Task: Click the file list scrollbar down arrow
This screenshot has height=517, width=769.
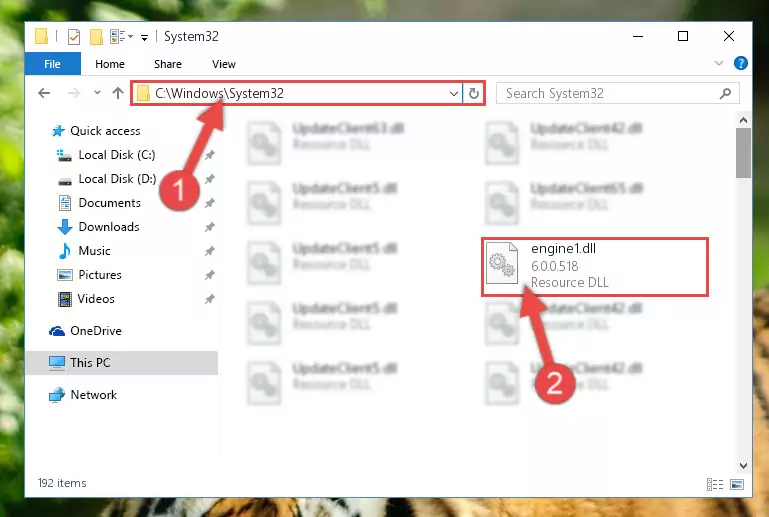Action: click(743, 465)
